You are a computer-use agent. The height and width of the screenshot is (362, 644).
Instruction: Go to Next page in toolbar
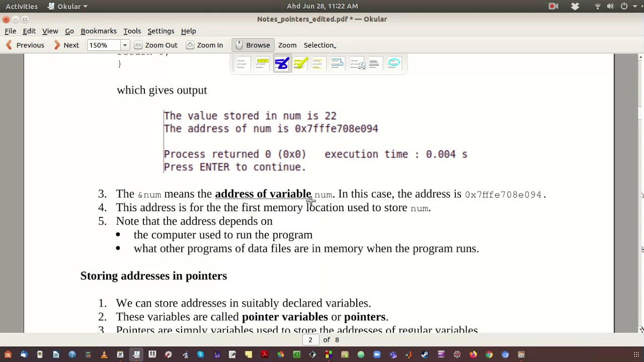[66, 45]
